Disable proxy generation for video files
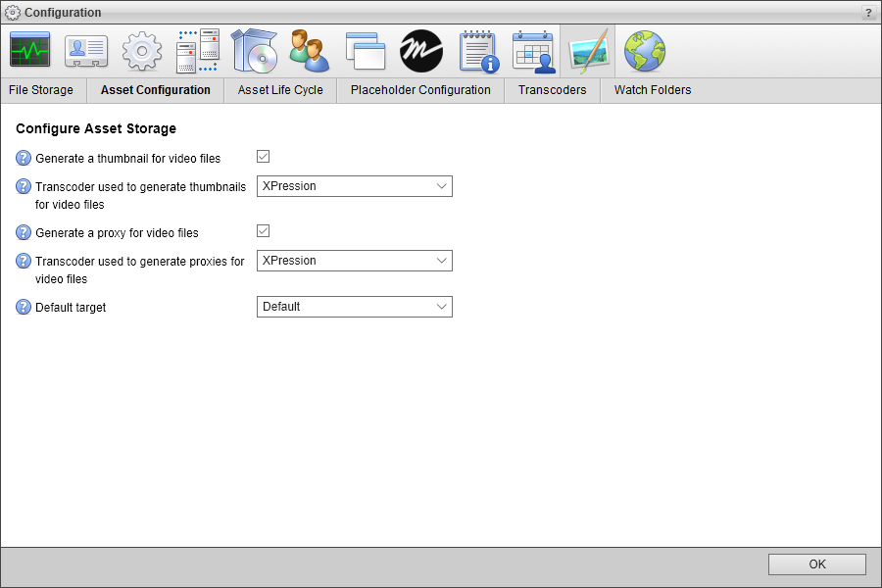The width and height of the screenshot is (882, 588). pos(263,230)
